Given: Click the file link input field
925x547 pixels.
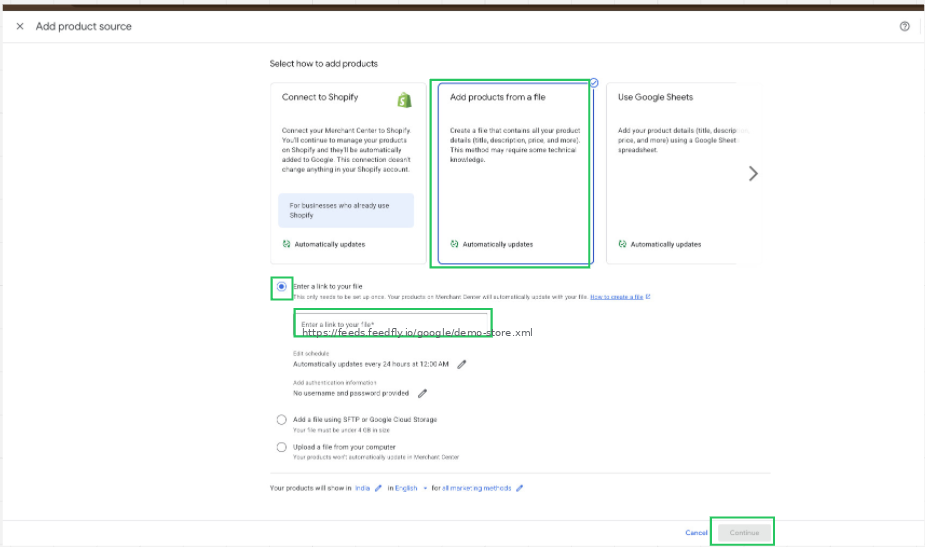Looking at the screenshot, I should tap(392, 324).
